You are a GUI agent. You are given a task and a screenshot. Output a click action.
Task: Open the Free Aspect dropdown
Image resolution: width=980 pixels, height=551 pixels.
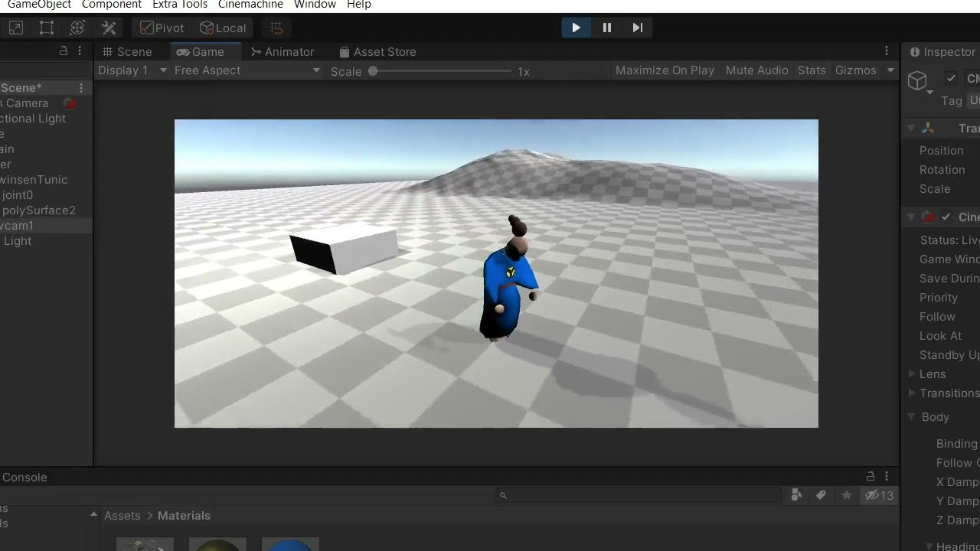[247, 70]
